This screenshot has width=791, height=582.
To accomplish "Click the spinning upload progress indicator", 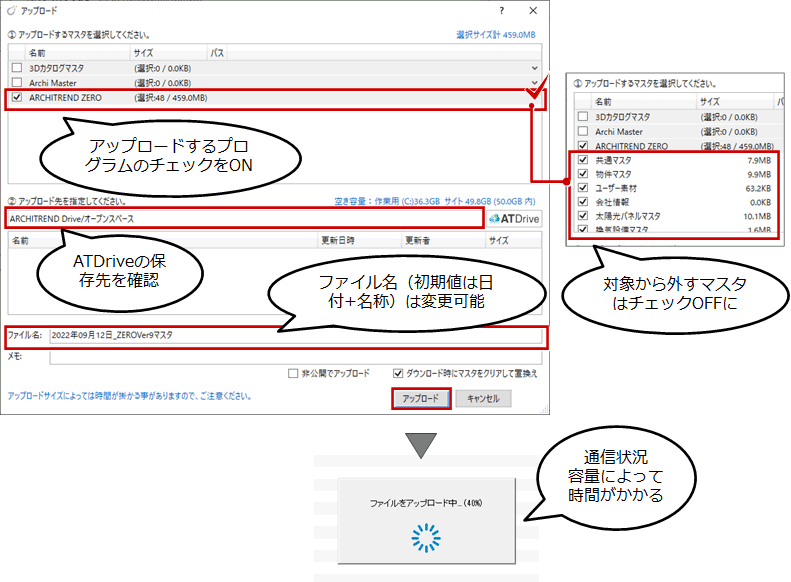I will click(426, 538).
